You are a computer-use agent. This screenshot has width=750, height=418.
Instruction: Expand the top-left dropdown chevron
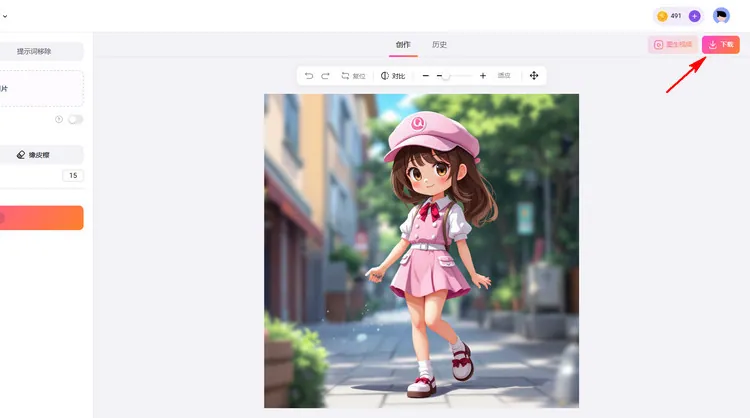[4, 16]
